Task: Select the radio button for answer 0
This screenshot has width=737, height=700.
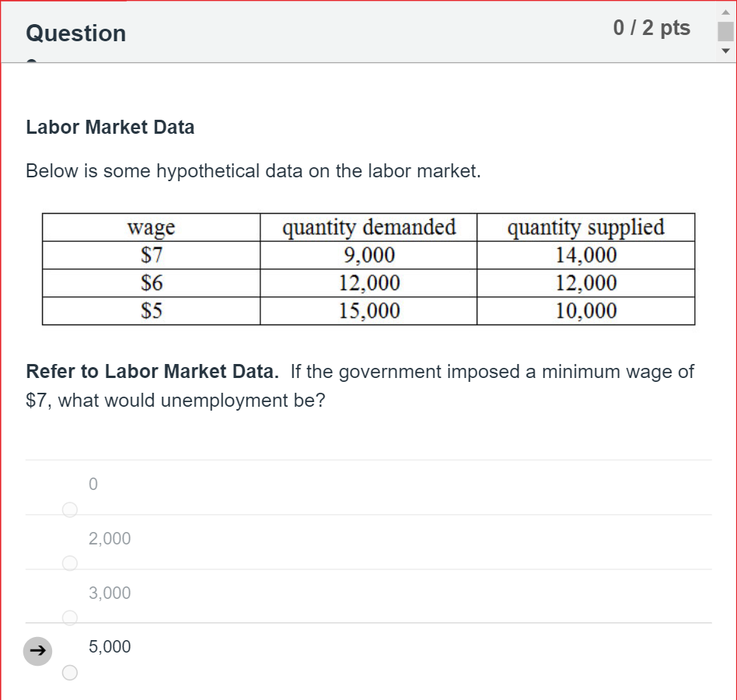Action: 70,509
